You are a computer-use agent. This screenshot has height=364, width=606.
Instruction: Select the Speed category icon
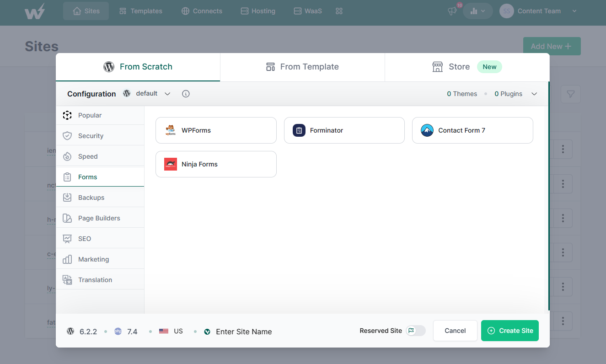pyautogui.click(x=67, y=156)
